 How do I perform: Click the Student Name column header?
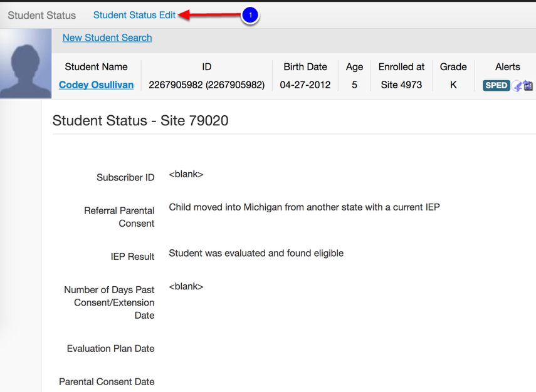coord(96,66)
